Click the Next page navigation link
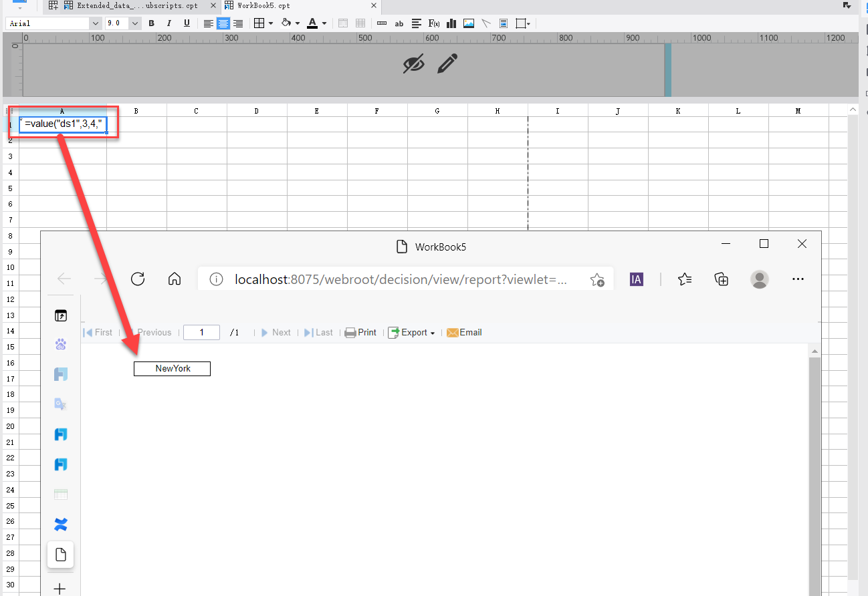Viewport: 868px width, 596px height. (x=280, y=332)
